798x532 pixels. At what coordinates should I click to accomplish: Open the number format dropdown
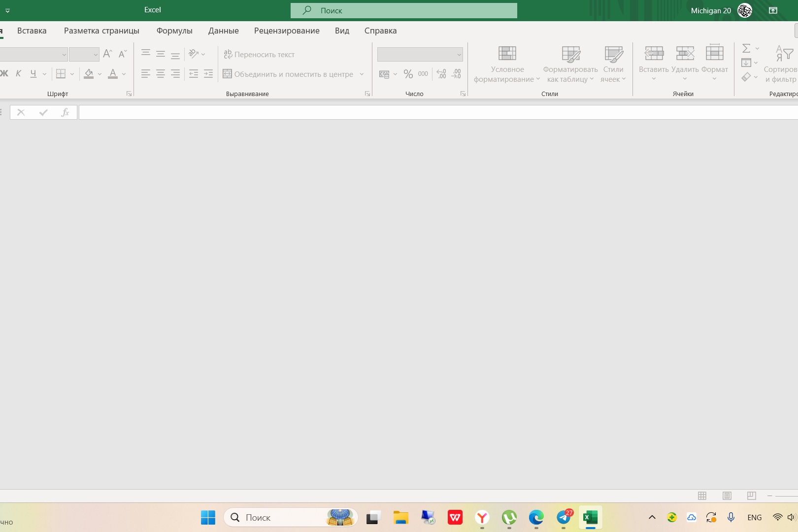click(459, 54)
